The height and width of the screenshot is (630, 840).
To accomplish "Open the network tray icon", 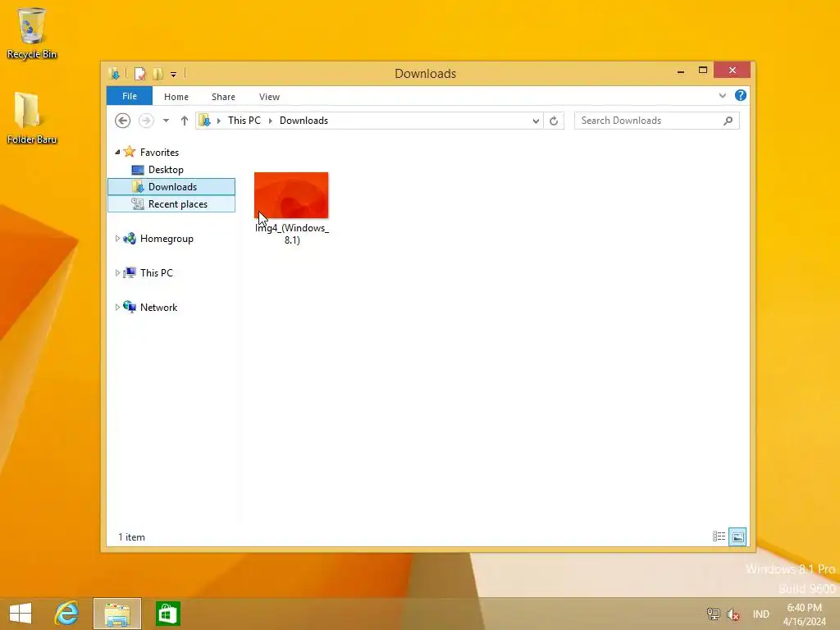I will 713,614.
